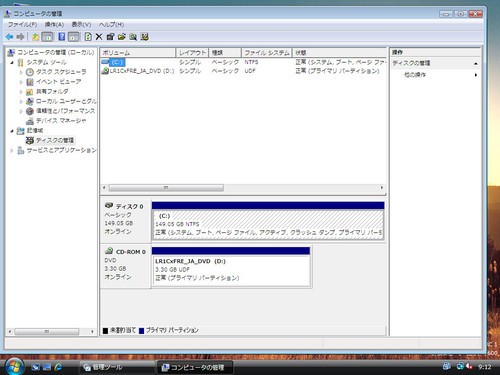
Task: Toggle the show/hide action pane button
Action: pyautogui.click(x=74, y=37)
